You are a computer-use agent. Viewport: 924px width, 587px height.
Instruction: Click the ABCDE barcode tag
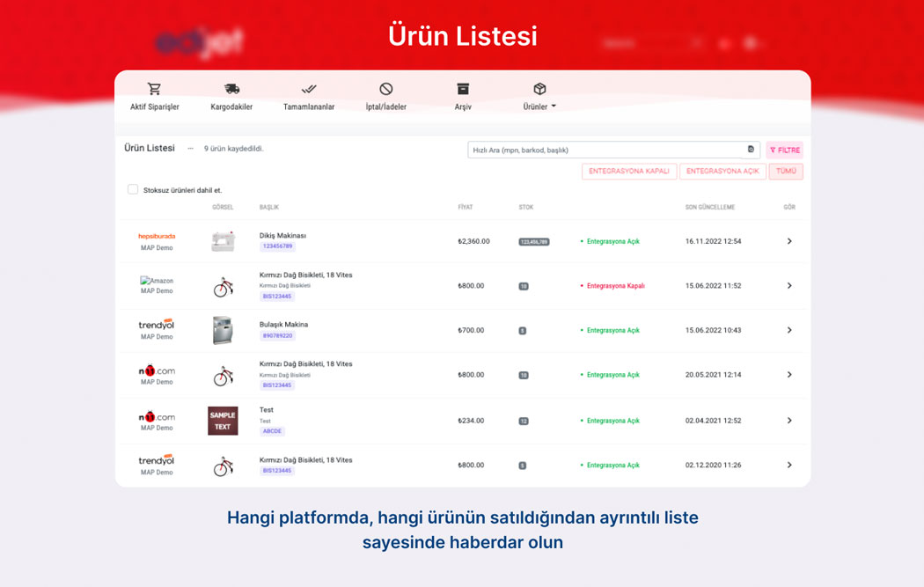272,431
